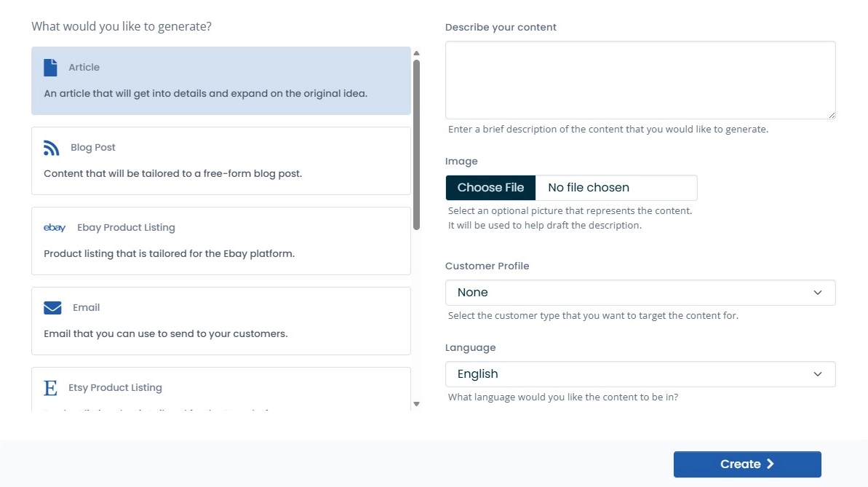Screen dimensions: 868x487
Task: Click the ebay logo icon
Action: [x=55, y=226]
